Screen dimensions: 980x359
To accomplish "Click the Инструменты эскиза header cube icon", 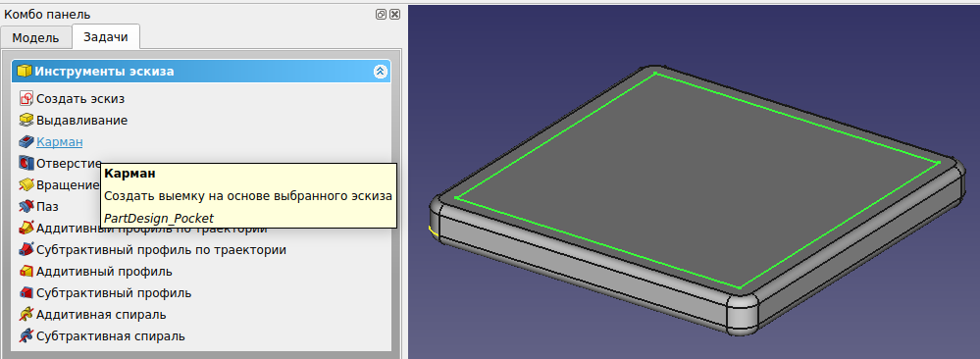I will click(25, 72).
